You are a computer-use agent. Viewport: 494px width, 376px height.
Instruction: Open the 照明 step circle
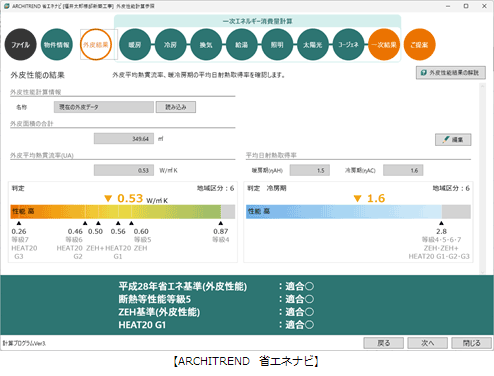(x=277, y=44)
